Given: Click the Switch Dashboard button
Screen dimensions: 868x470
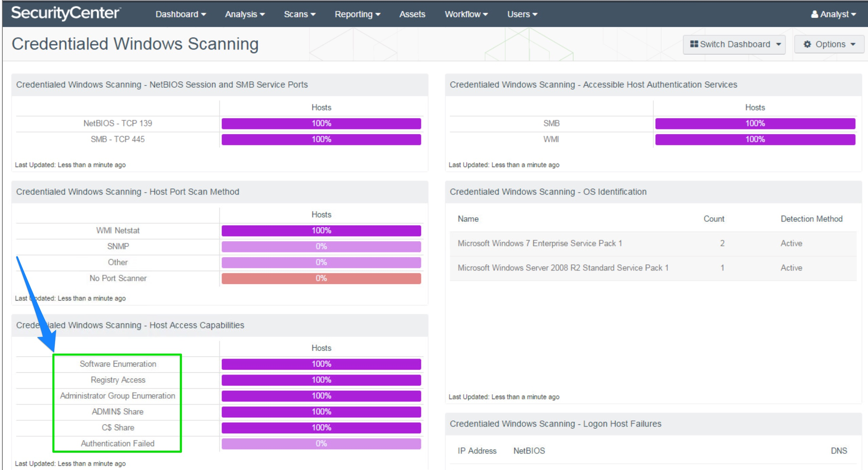Looking at the screenshot, I should (734, 44).
